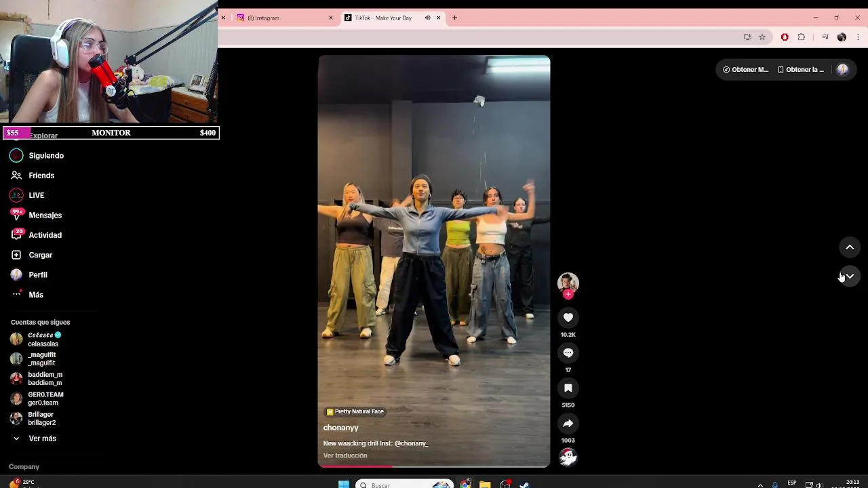Screen dimensions: 868x488
Task: Mute the TikTok tab audio icon
Action: pyautogui.click(x=427, y=18)
